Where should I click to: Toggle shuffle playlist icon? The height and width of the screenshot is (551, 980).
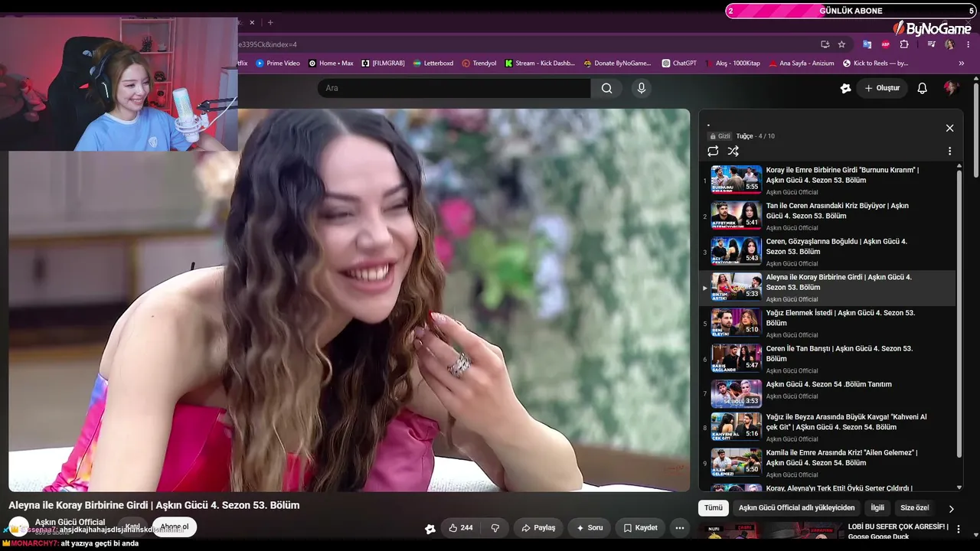point(733,151)
